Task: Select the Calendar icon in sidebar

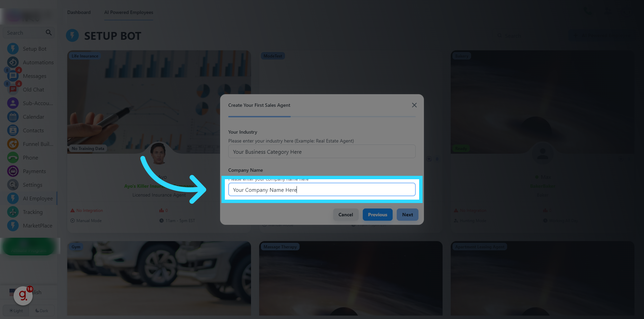Action: (x=13, y=117)
